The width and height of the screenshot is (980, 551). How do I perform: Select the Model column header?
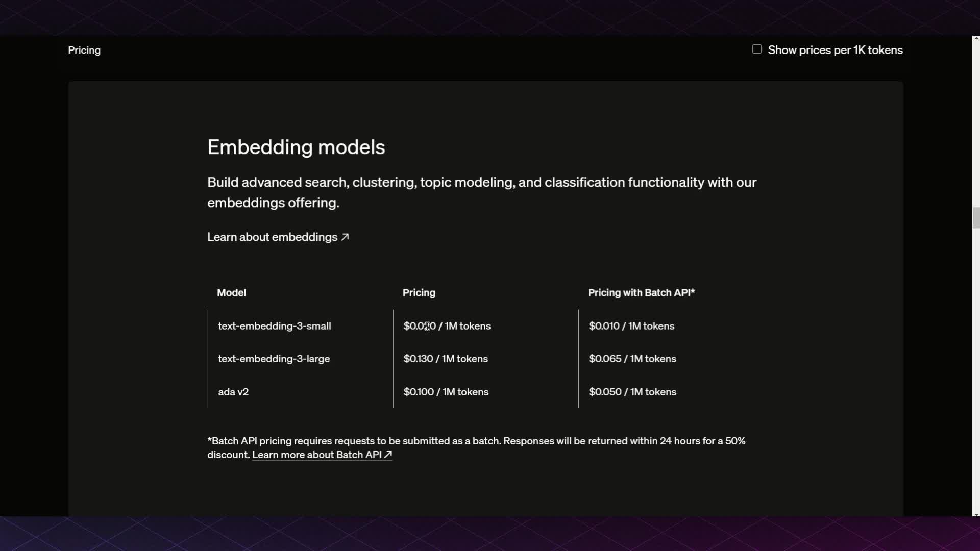[231, 292]
